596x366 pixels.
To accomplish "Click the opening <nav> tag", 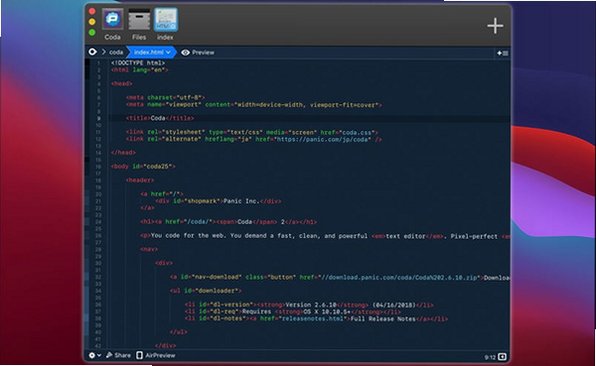I will pyautogui.click(x=149, y=249).
